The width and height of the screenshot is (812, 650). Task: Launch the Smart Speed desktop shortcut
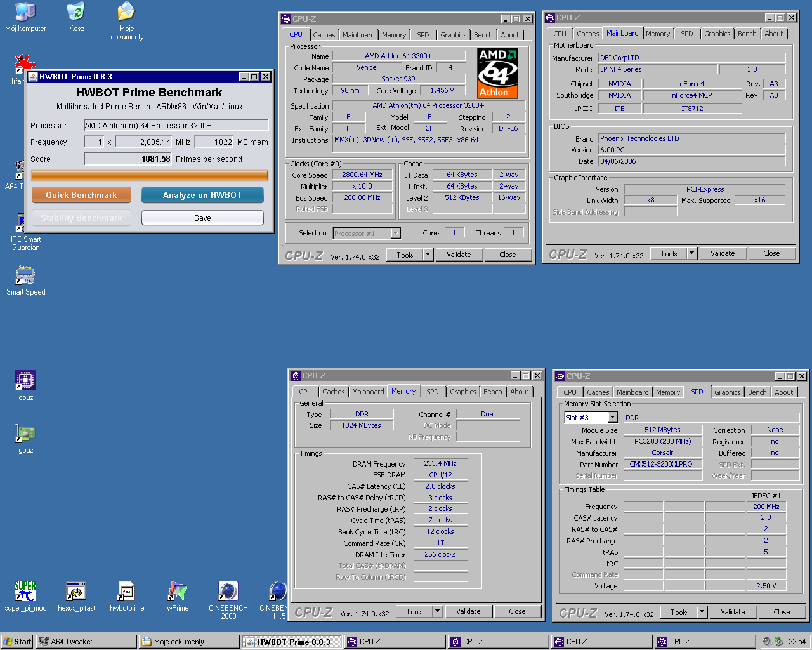pyautogui.click(x=25, y=281)
